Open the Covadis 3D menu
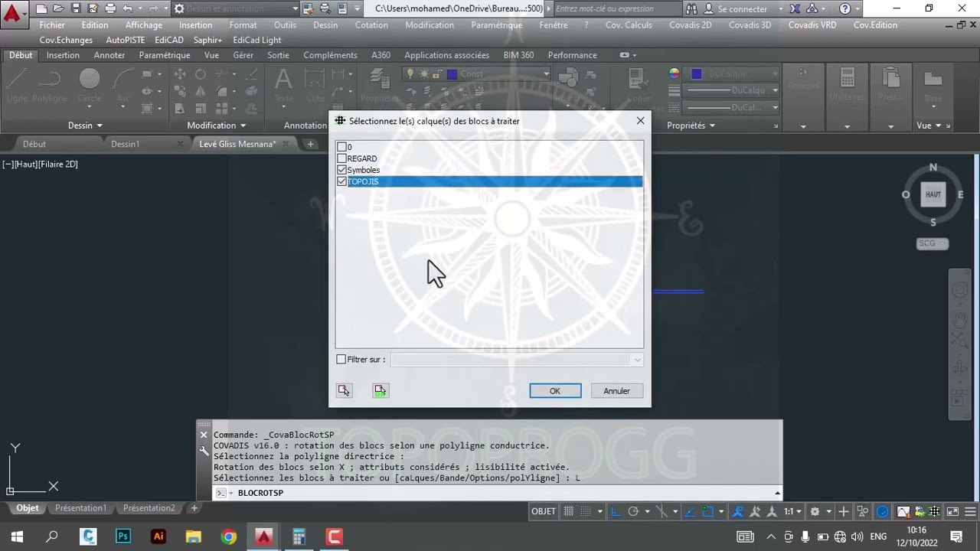 pos(750,25)
